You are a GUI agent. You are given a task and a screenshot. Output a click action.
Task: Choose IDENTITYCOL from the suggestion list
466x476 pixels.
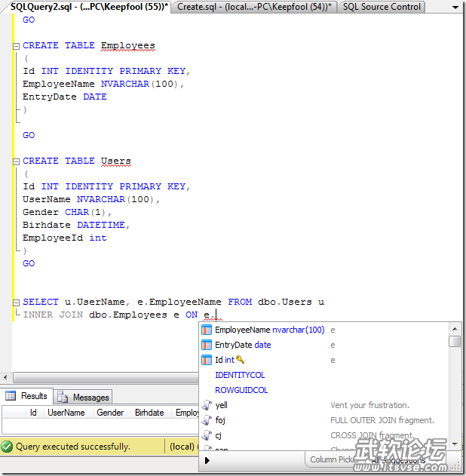click(x=240, y=375)
